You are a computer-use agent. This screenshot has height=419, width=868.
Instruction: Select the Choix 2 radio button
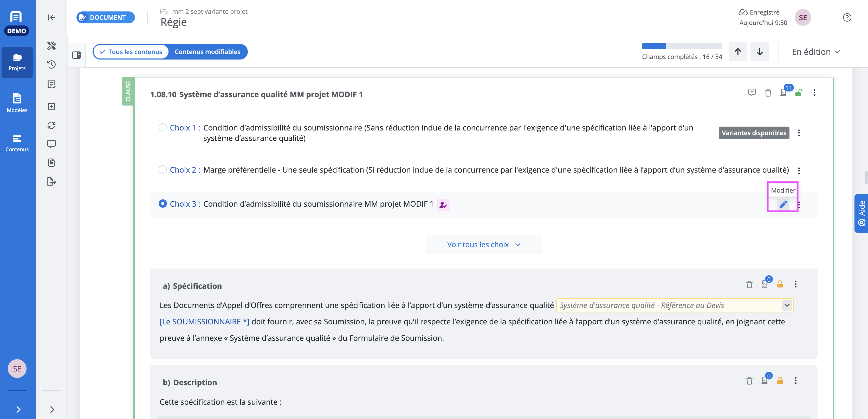163,170
